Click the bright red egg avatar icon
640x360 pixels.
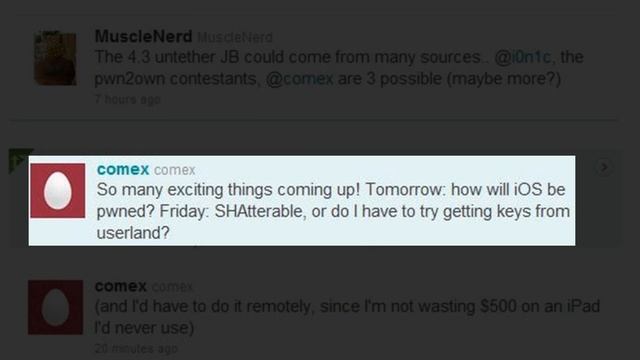[x=58, y=191]
